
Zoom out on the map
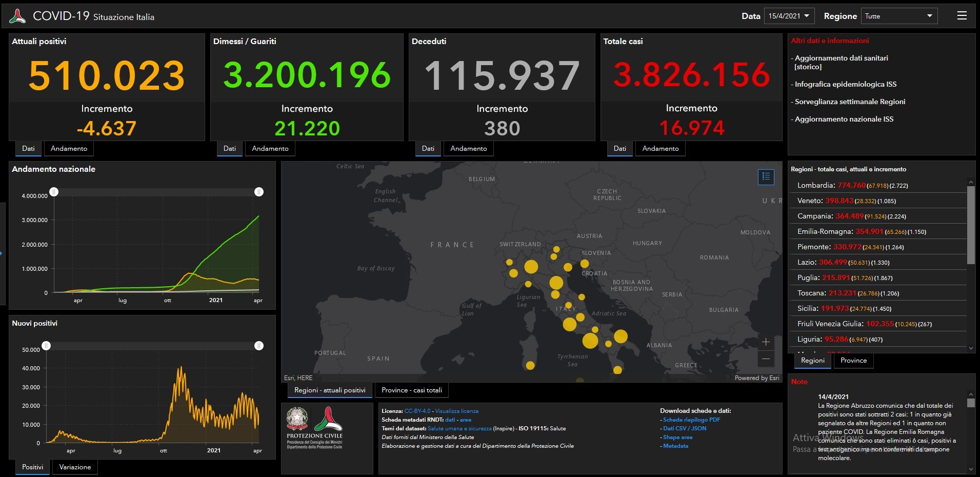click(766, 359)
